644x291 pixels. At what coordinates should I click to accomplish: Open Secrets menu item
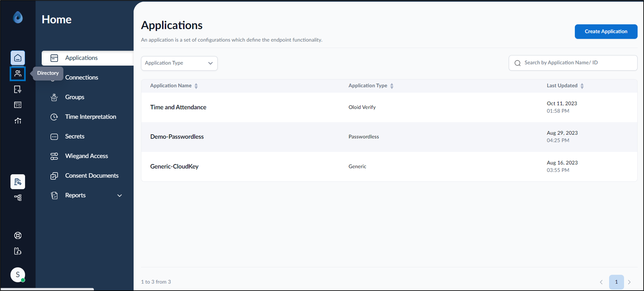[x=75, y=136]
